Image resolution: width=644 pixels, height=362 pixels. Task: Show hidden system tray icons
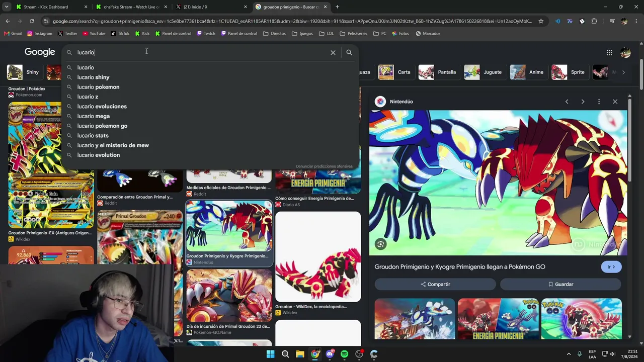point(569,354)
